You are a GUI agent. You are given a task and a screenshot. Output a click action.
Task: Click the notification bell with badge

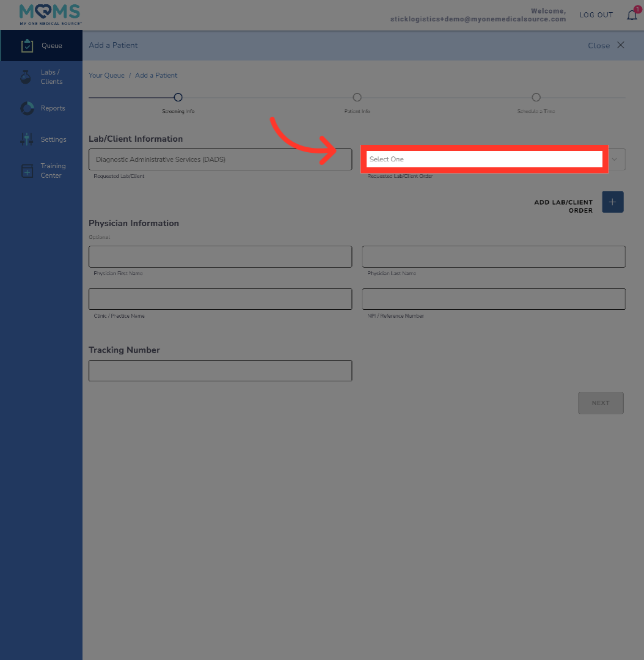pos(632,15)
